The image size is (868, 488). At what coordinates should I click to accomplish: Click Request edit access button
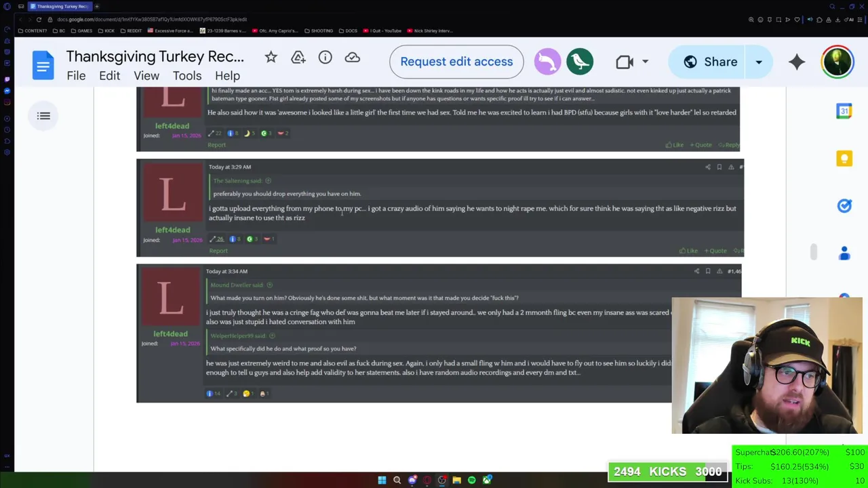point(456,62)
